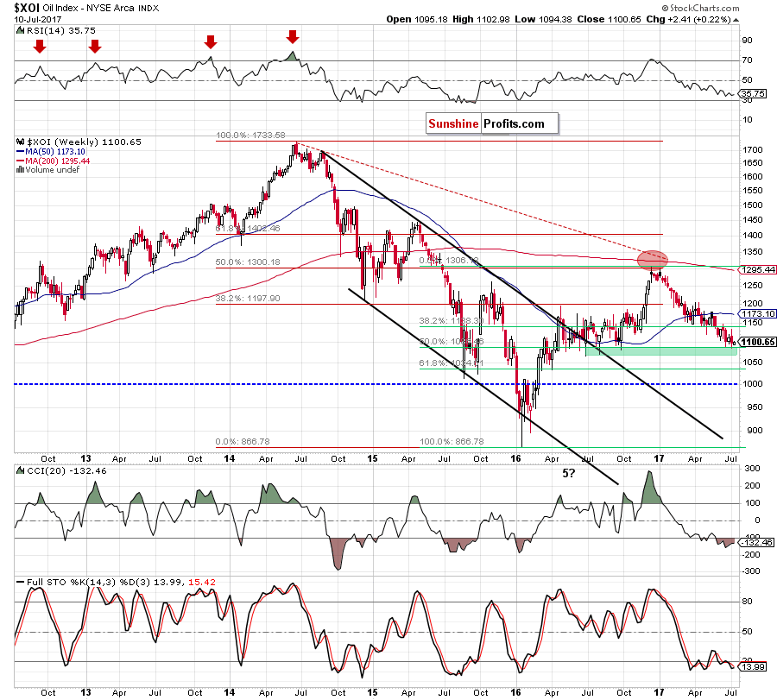777x700 pixels.
Task: Click the year 15 label on the main chart's time axis
Action: (x=372, y=458)
